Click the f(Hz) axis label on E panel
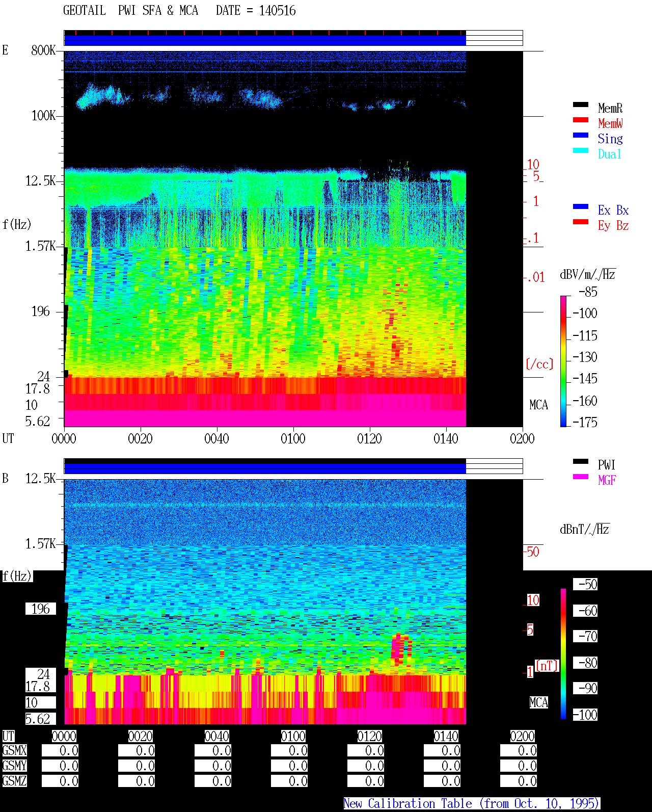This screenshot has width=652, height=812. coord(17,224)
